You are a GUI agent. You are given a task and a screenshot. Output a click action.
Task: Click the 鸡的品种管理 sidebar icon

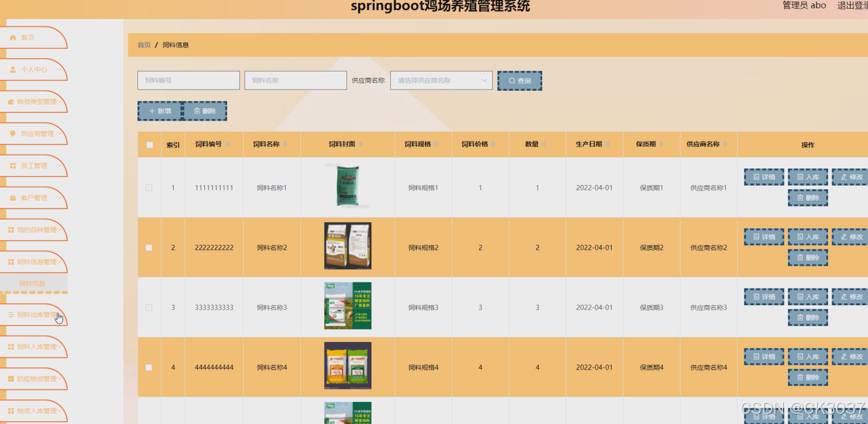(x=13, y=230)
